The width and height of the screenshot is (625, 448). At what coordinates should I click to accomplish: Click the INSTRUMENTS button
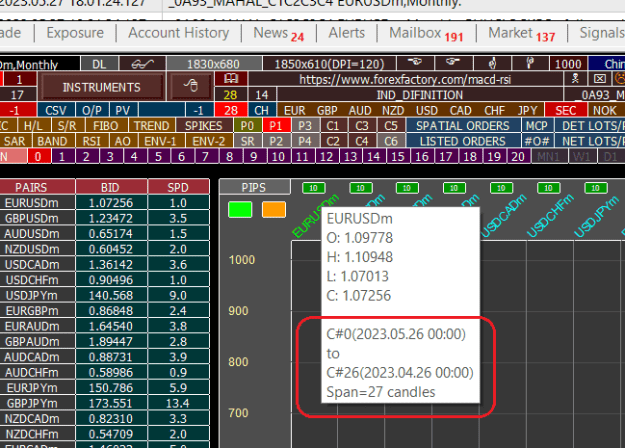tap(102, 87)
